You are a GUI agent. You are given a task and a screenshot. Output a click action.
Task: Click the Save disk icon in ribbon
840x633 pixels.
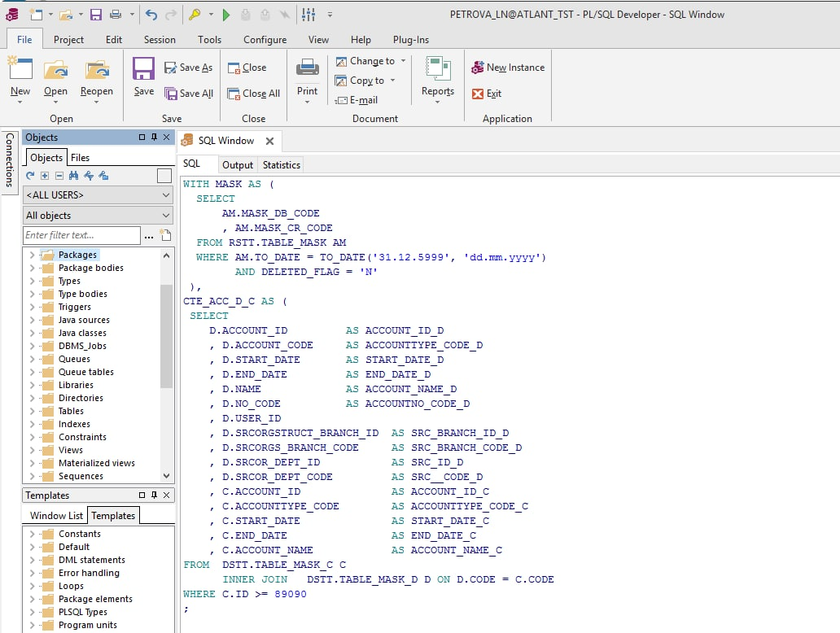(x=144, y=70)
